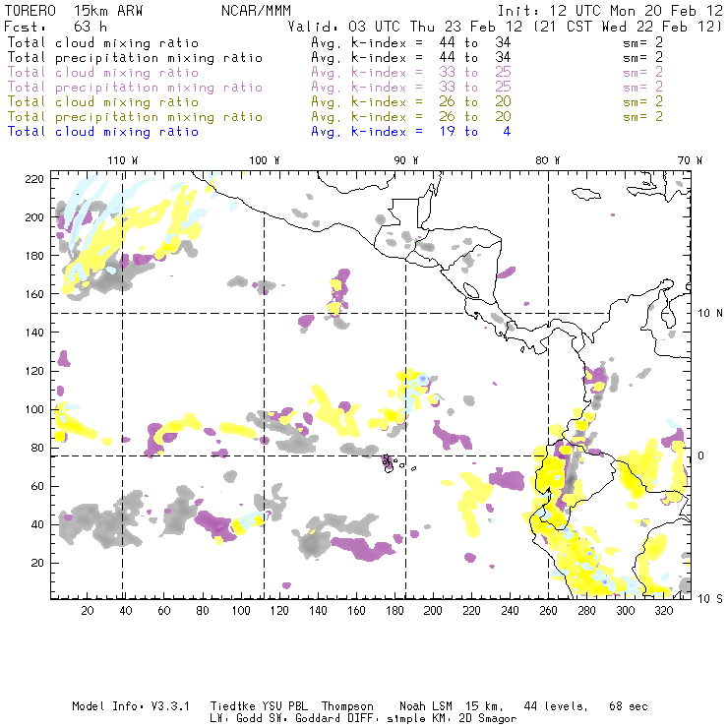Select the "Fcst: 63 h" forecast hour text
728x728 pixels.
tap(55, 27)
